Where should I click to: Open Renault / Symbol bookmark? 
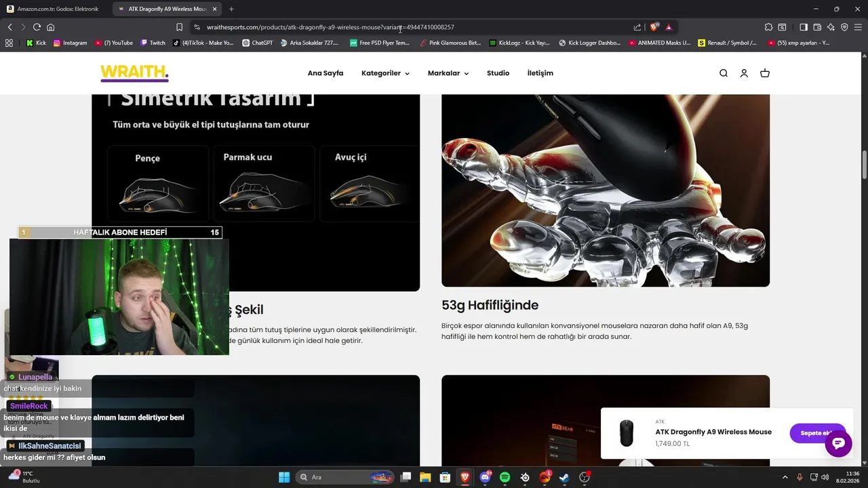[727, 43]
